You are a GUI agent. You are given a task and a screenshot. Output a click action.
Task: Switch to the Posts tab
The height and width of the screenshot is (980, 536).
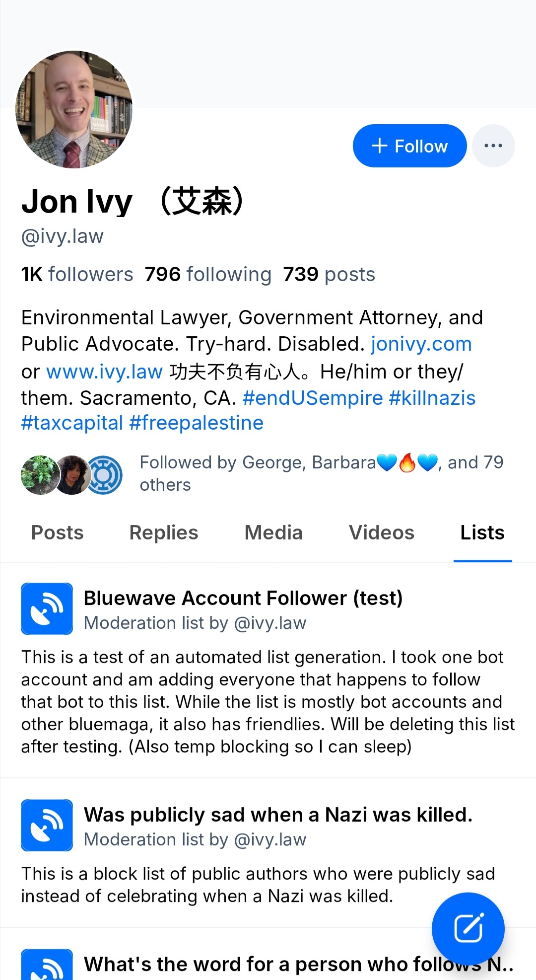58,532
